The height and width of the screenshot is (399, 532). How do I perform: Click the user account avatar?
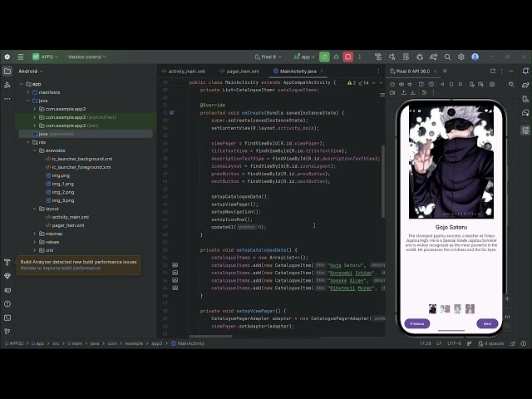(x=475, y=57)
